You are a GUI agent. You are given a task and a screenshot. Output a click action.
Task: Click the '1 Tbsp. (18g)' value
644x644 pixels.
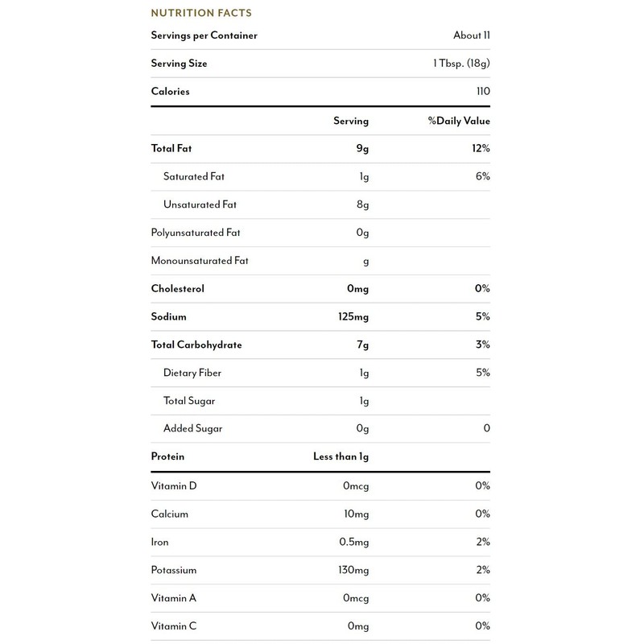coord(460,64)
